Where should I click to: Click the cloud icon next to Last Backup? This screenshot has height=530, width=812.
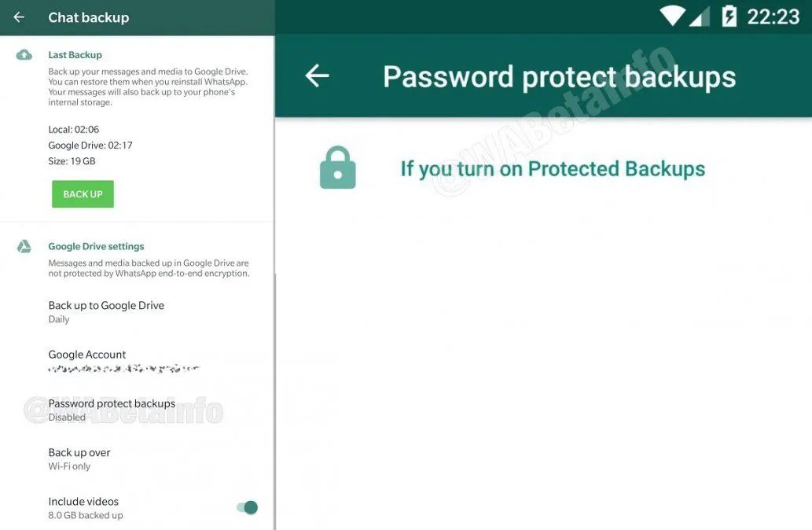point(24,53)
